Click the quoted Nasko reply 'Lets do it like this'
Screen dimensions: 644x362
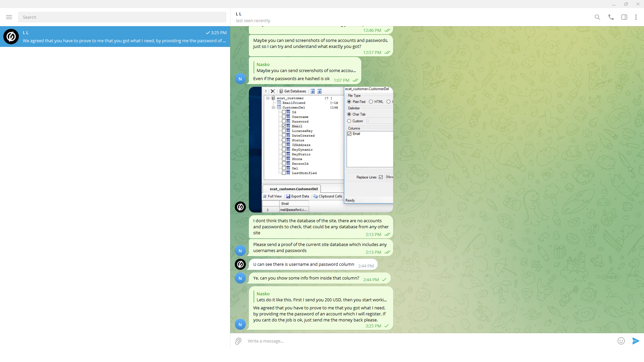pos(321,297)
